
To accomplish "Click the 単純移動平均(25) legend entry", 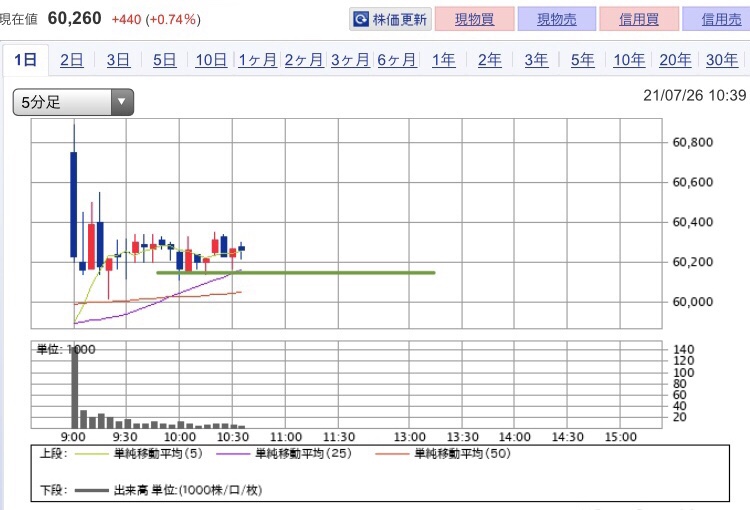I will point(284,453).
